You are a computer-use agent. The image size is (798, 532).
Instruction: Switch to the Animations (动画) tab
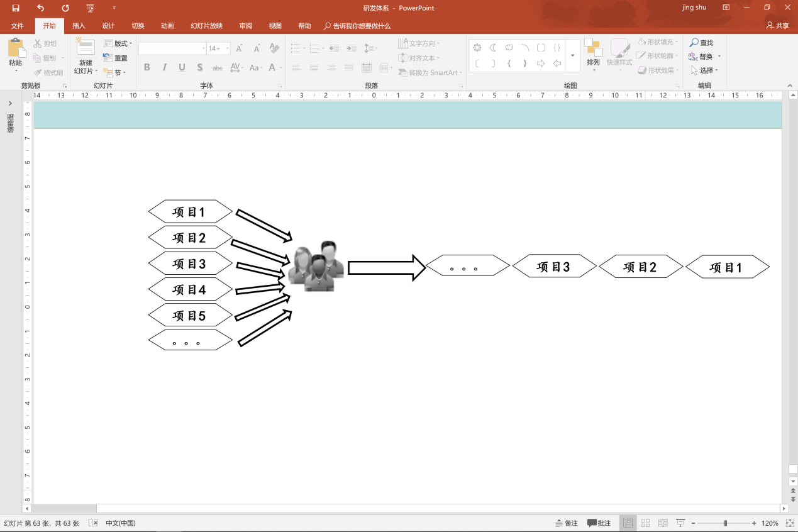(167, 26)
